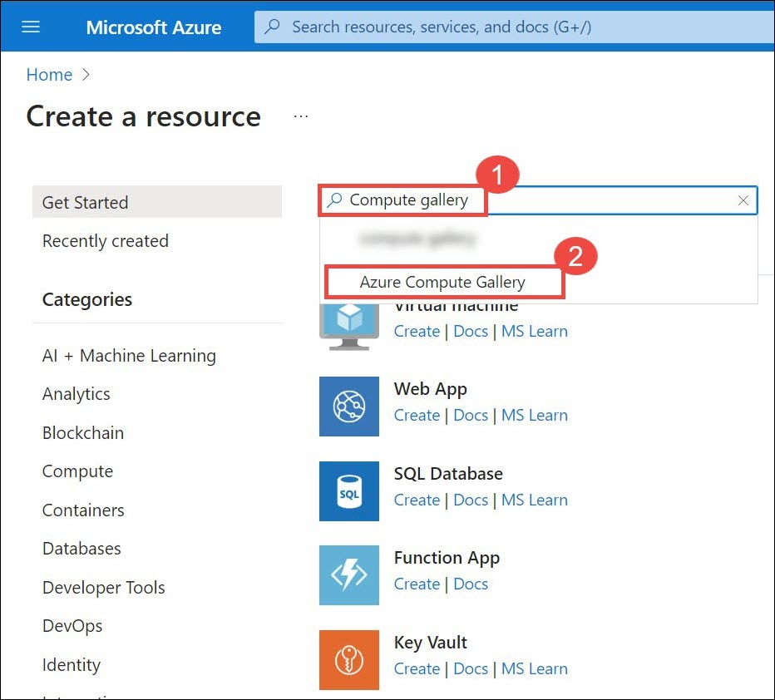Click the SQL Database icon
Image resolution: width=775 pixels, height=700 pixels.
coord(349,491)
